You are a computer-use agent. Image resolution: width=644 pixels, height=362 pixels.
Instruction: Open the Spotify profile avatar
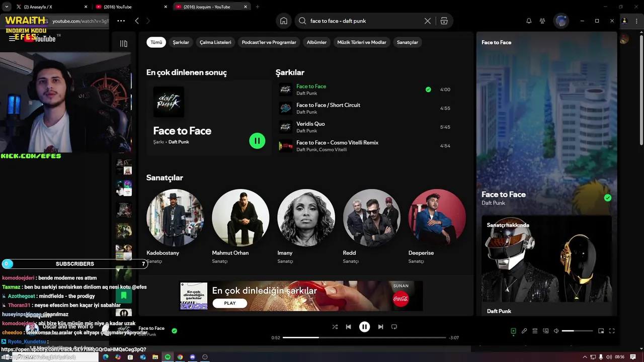pos(561,21)
